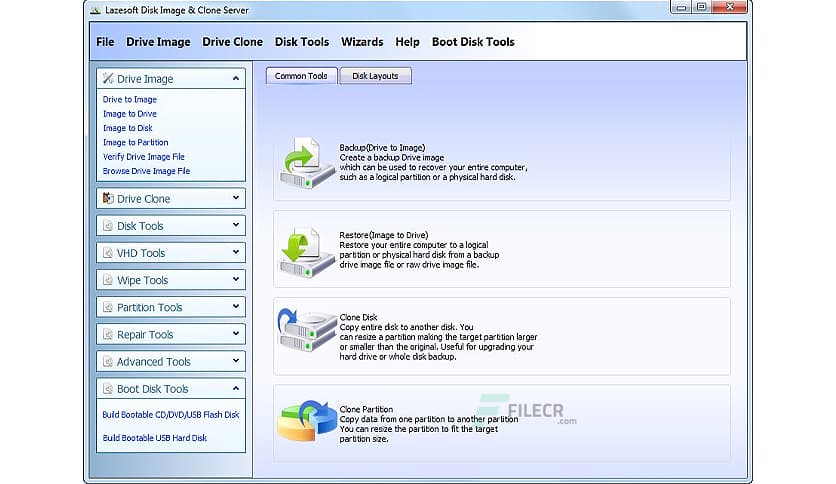Open the Boot Disk Tools menu
The height and width of the screenshot is (484, 836).
pos(473,42)
